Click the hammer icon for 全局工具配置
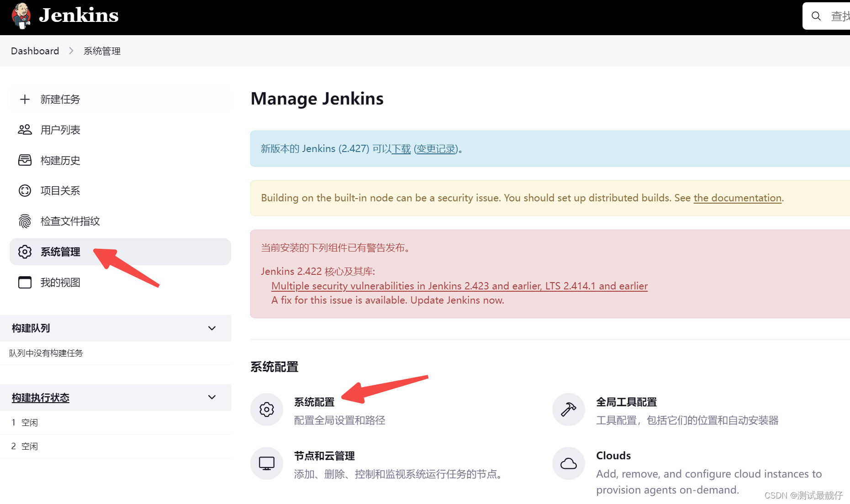The image size is (850, 504). (569, 409)
